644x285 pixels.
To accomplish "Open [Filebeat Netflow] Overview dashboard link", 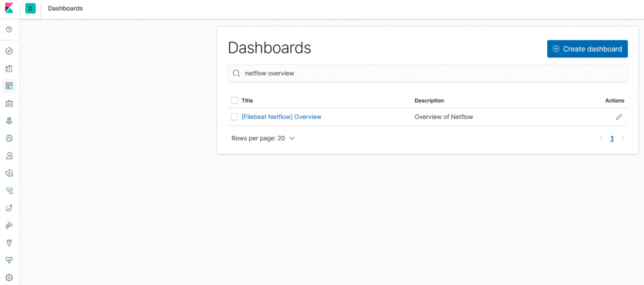I will 281,117.
